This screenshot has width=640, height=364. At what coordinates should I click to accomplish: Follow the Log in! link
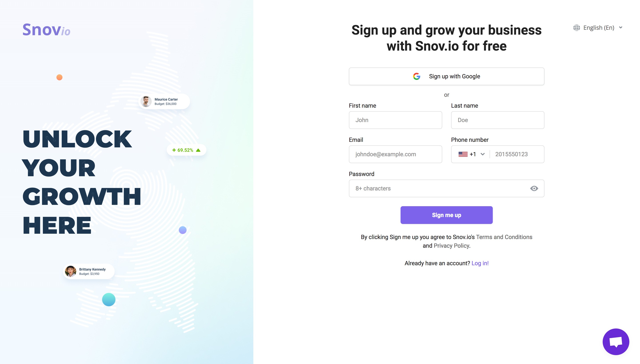click(x=480, y=263)
